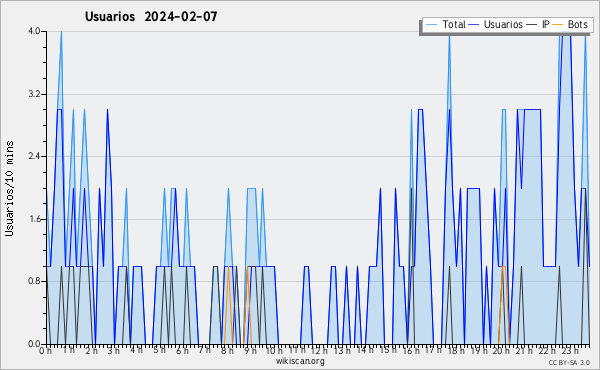
Task: Click the '3 h' x-axis label
Action: (113, 351)
